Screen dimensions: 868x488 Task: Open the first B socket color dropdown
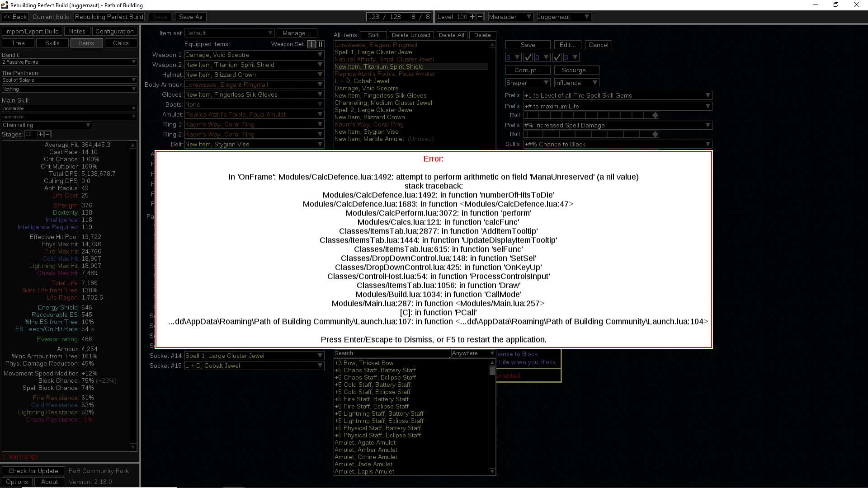coord(513,57)
